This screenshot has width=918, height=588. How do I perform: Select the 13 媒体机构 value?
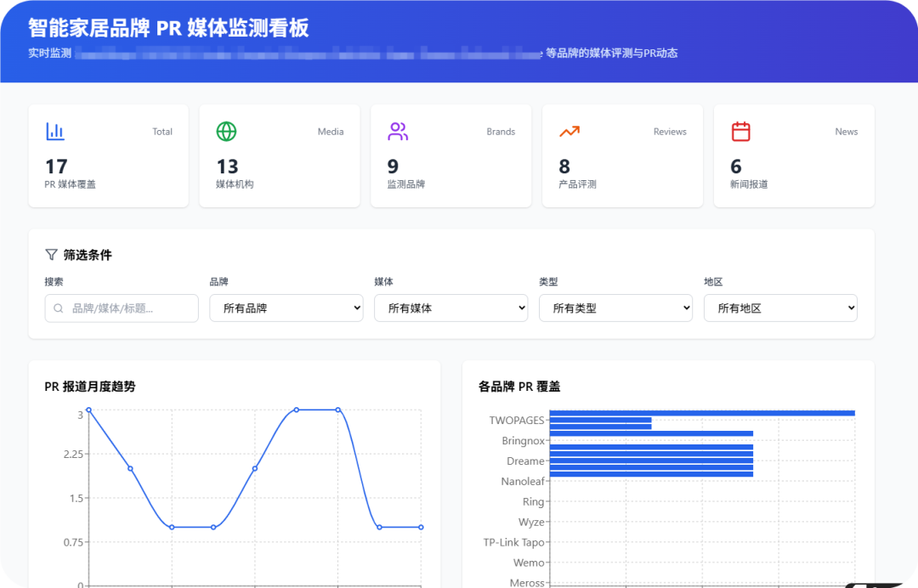(227, 167)
